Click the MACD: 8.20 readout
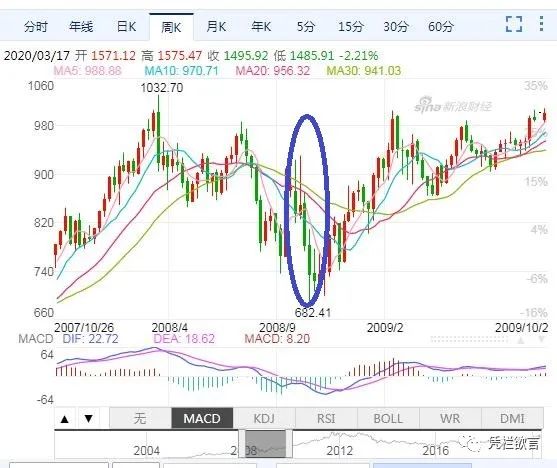 click(277, 339)
